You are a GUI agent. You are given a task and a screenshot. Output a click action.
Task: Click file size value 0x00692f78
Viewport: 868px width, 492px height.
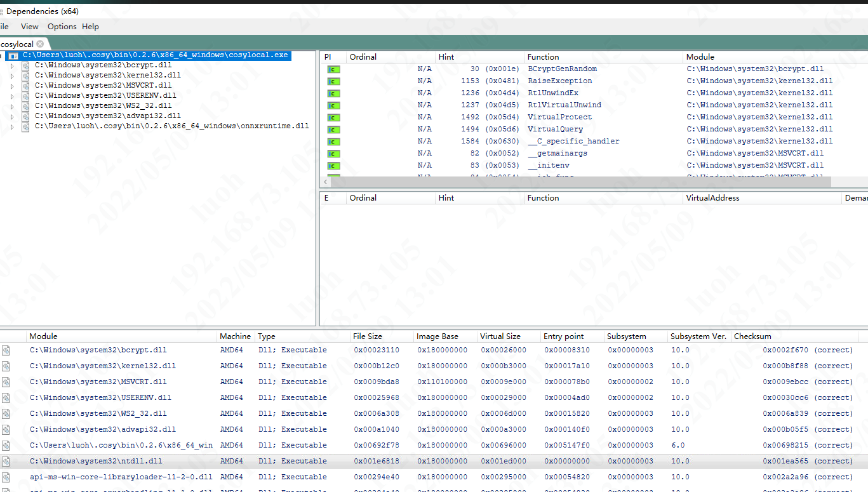click(x=377, y=446)
